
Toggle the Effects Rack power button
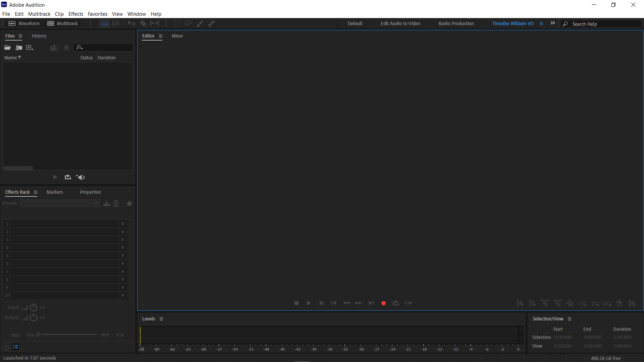click(x=6, y=346)
